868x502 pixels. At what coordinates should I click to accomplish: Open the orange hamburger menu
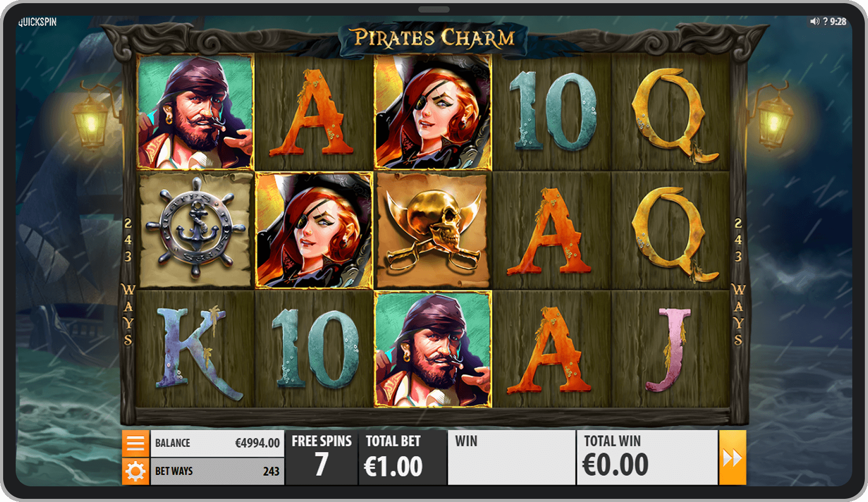[135, 443]
